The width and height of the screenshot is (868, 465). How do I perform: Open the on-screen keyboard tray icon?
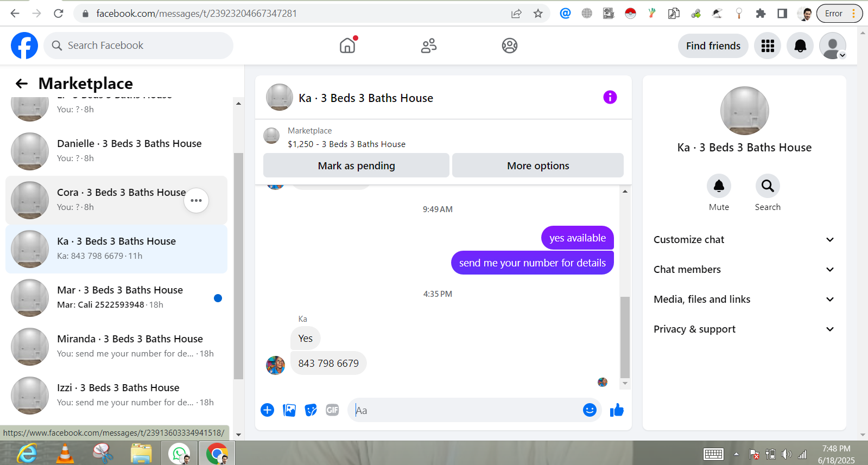coord(713,454)
